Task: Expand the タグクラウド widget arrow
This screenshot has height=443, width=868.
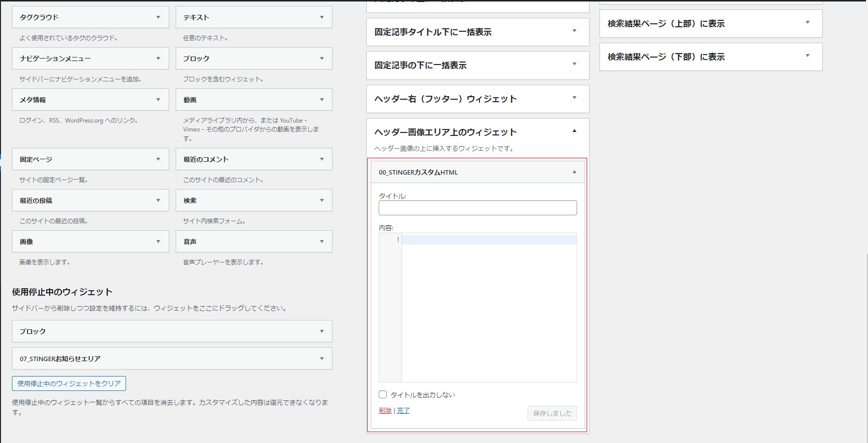Action: tap(158, 17)
